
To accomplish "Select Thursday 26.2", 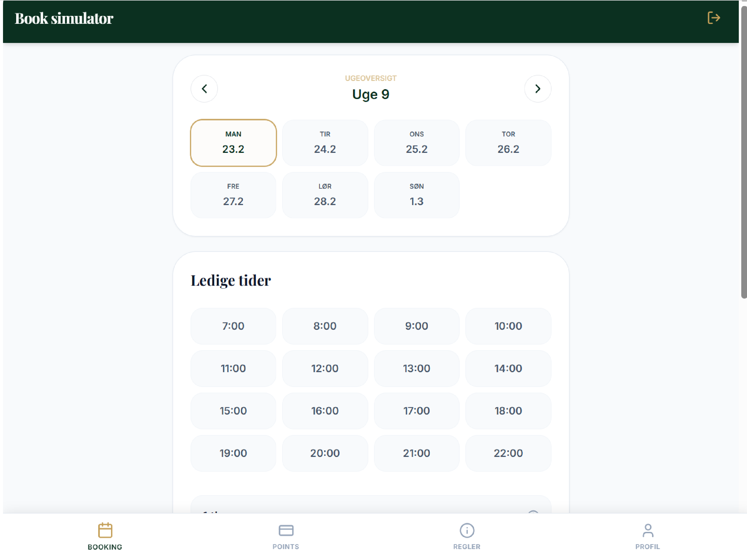I will coord(508,143).
